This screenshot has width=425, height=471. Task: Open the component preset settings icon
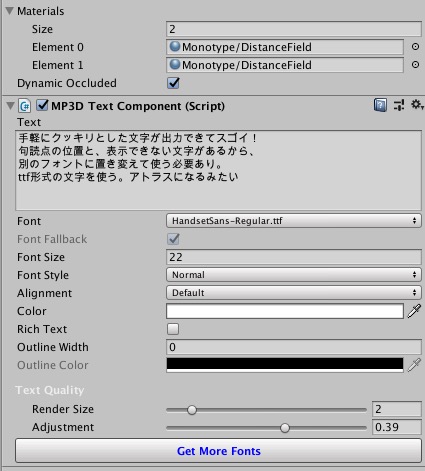tap(399, 105)
